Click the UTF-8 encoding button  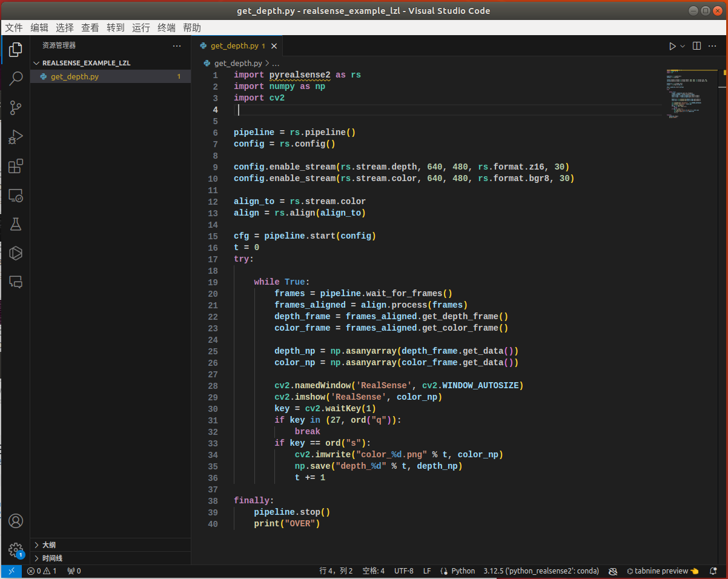pyautogui.click(x=404, y=571)
